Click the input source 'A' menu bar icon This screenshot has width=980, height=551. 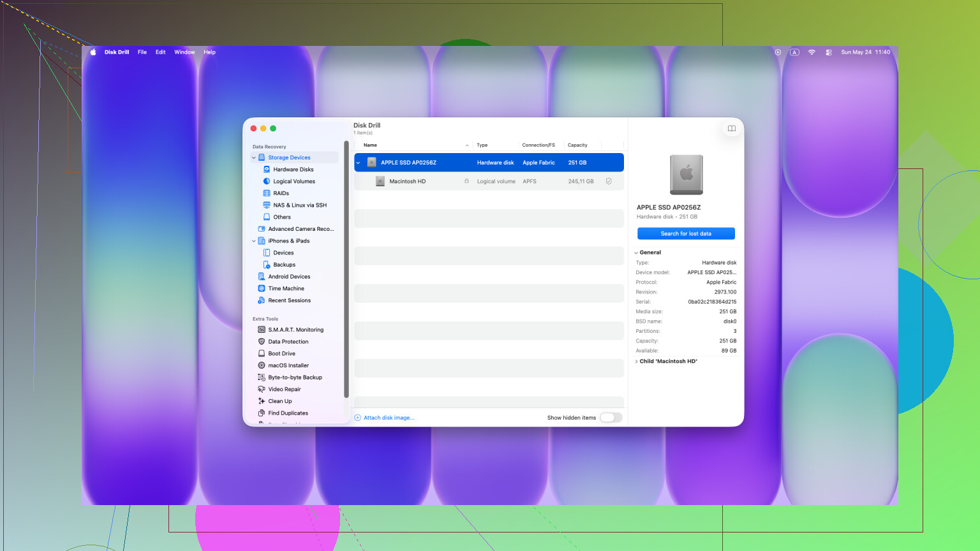pyautogui.click(x=794, y=52)
